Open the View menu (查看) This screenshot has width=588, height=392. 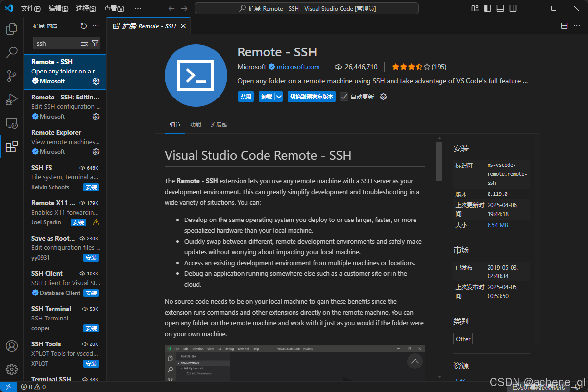point(114,8)
